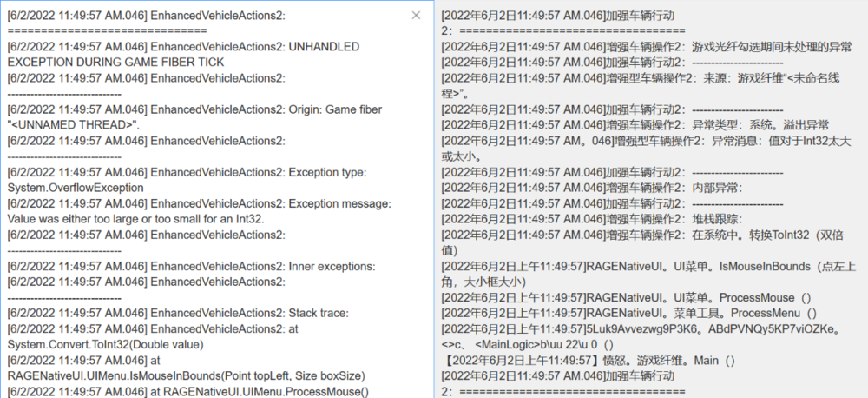Place cursor on the Exception message: line

(x=200, y=204)
